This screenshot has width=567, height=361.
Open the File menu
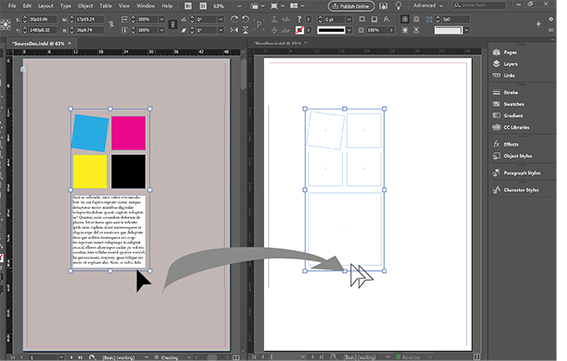12,6
